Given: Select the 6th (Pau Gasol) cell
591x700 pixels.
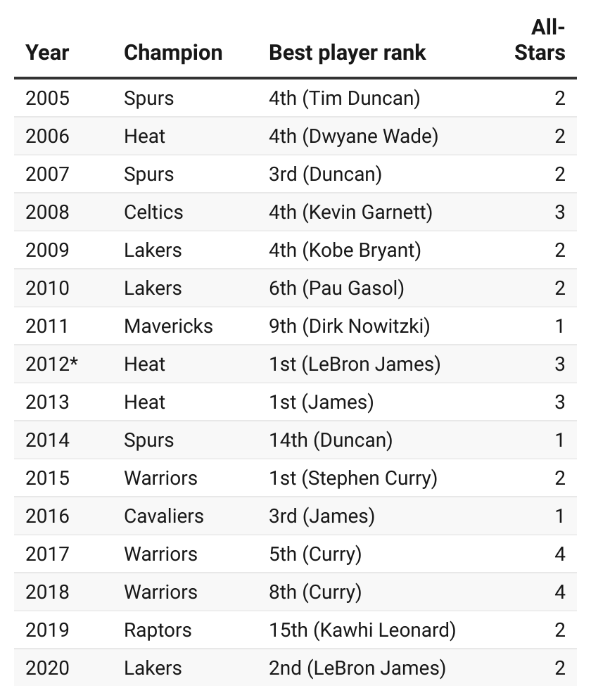Looking at the screenshot, I should point(336,288).
